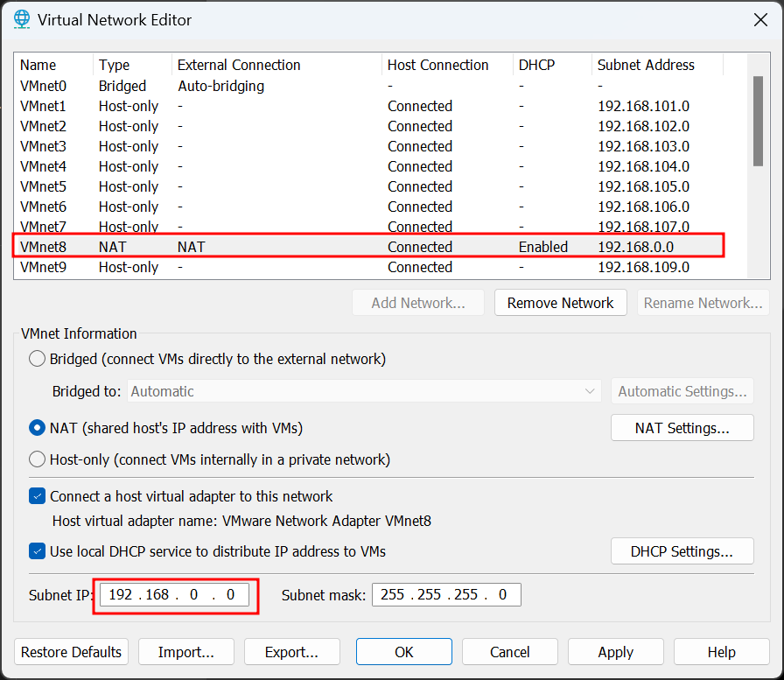The image size is (784, 680).
Task: Toggle Use local DHCP service checkbox
Action: [37, 551]
